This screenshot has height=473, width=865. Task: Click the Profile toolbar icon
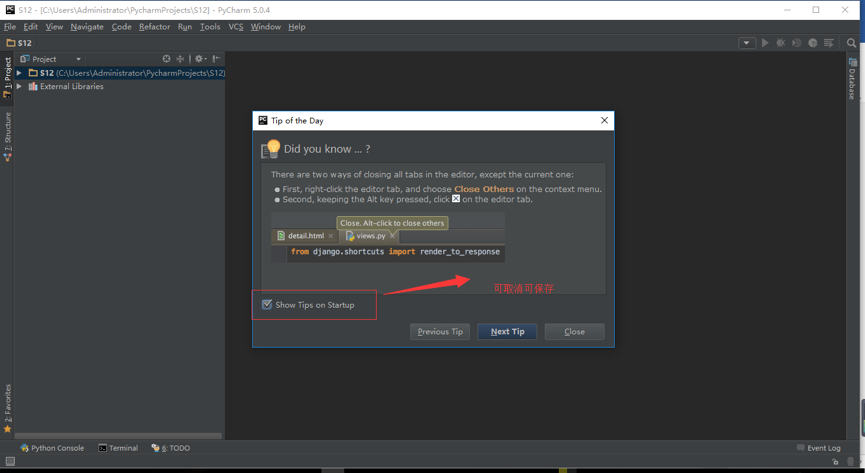(x=813, y=42)
